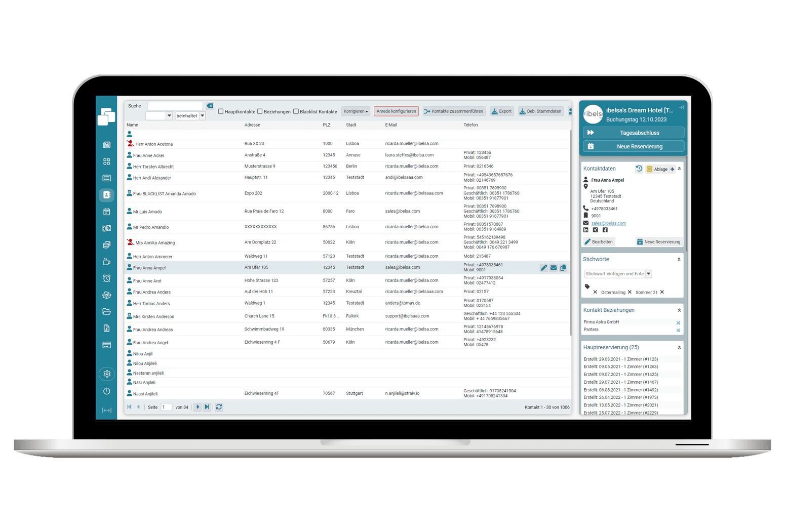Click copy icon on Anna Ampel row

563,268
